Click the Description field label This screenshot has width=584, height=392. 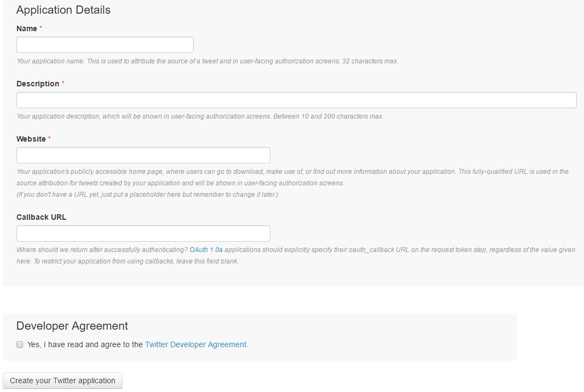tap(38, 84)
